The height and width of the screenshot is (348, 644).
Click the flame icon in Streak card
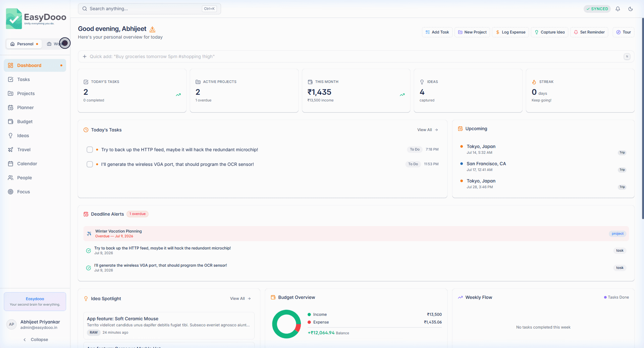(534, 82)
